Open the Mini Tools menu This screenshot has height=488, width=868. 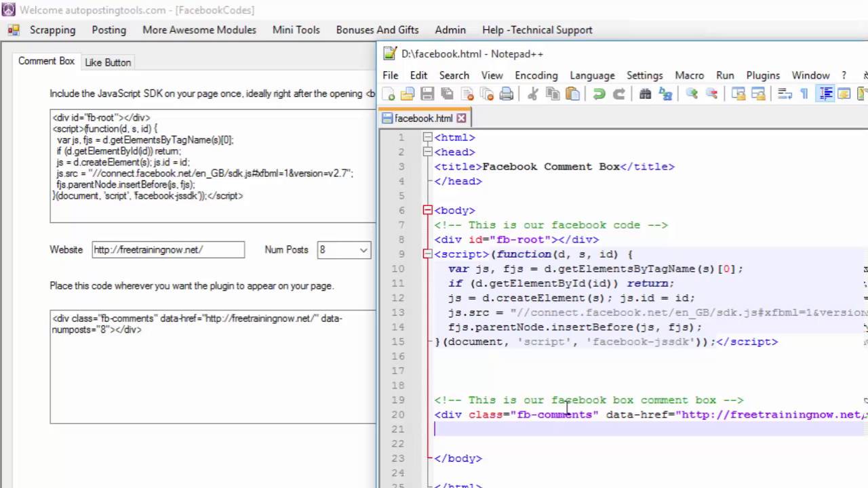click(296, 30)
